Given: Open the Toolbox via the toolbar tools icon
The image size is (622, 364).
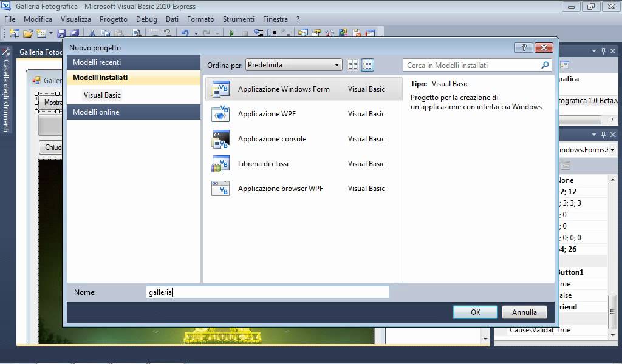Looking at the screenshot, I should click(x=330, y=33).
